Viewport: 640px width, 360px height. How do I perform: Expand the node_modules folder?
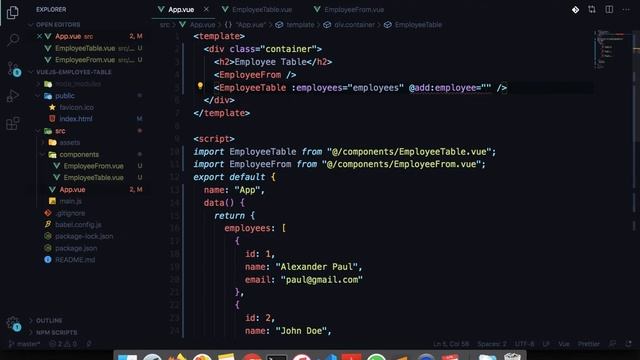pos(78,84)
